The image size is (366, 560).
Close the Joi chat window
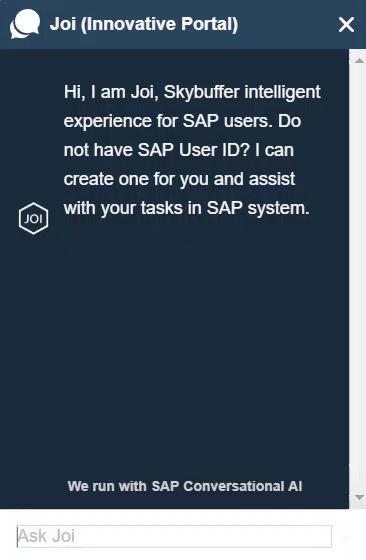(346, 25)
